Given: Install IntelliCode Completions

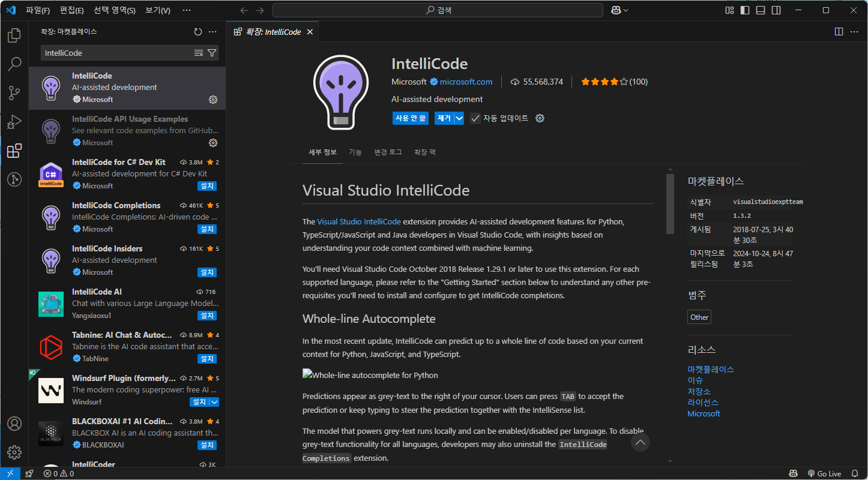Looking at the screenshot, I should pyautogui.click(x=207, y=229).
